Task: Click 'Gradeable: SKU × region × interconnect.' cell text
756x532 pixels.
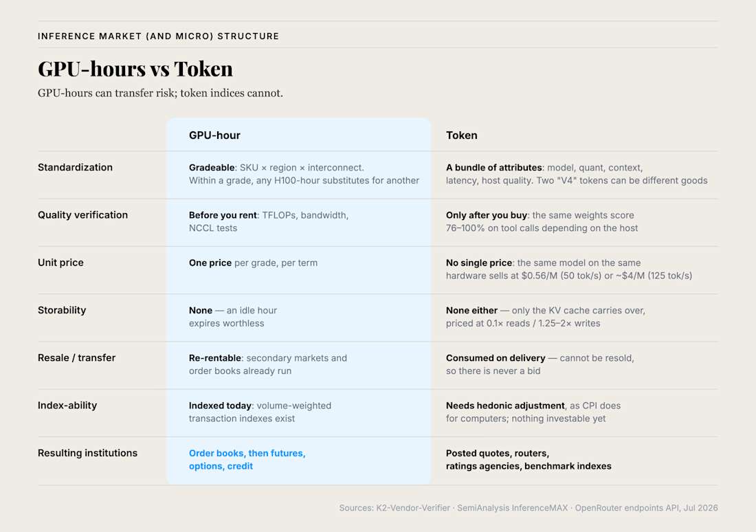Action: coord(276,168)
